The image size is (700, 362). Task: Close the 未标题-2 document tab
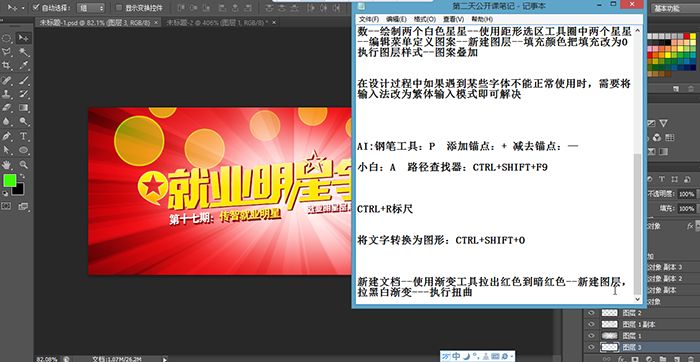coord(274,22)
